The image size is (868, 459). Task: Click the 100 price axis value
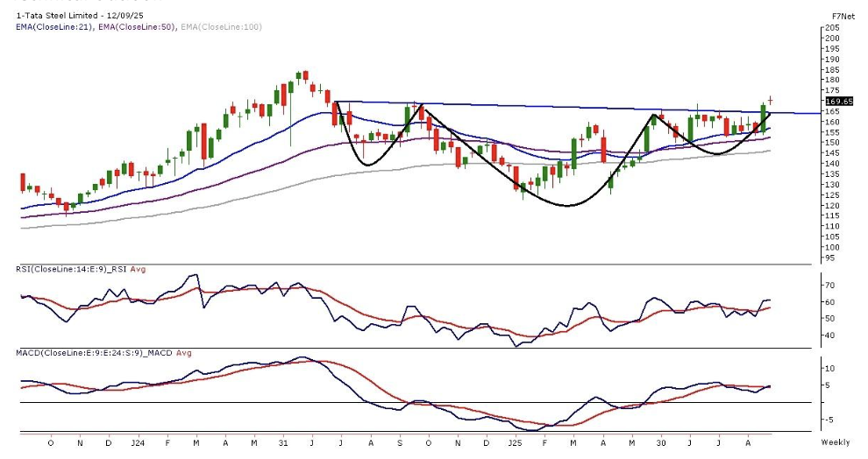[832, 247]
